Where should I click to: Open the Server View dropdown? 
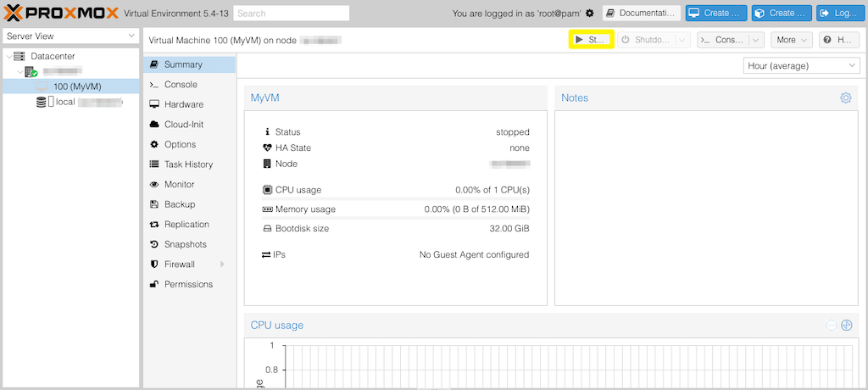[70, 36]
